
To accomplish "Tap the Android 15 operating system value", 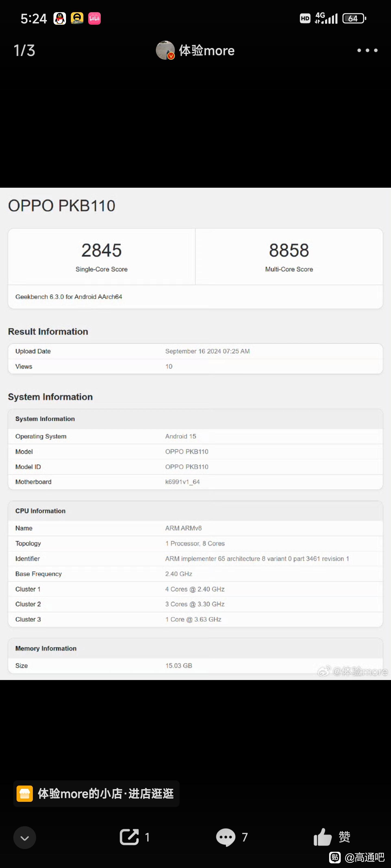I will [x=181, y=436].
